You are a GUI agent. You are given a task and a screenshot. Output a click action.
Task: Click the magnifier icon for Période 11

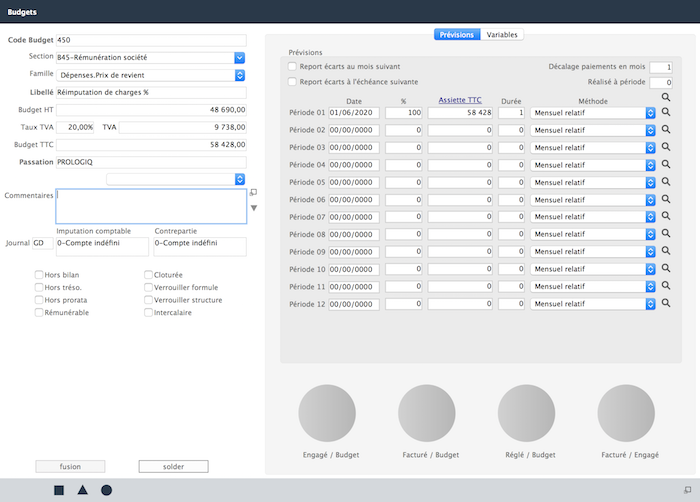tap(666, 286)
